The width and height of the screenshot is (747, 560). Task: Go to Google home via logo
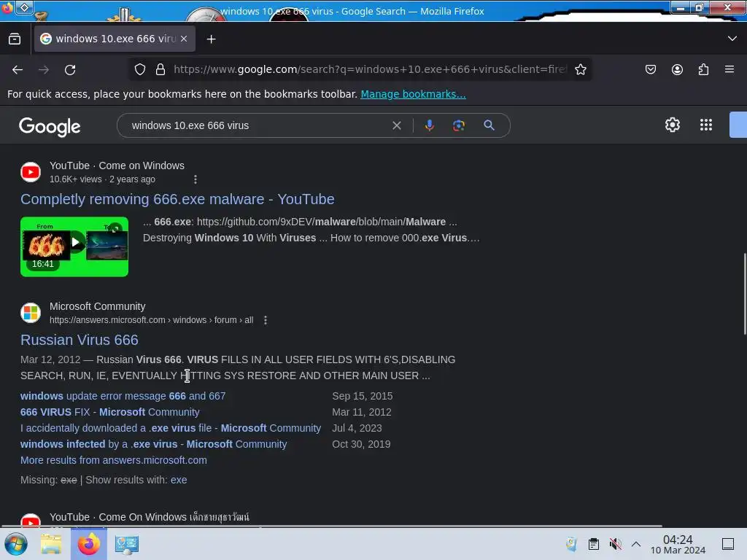50,127
